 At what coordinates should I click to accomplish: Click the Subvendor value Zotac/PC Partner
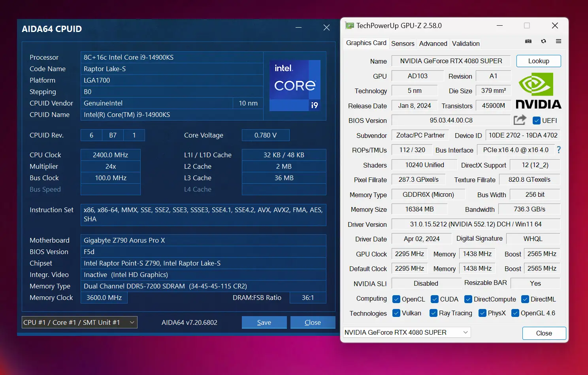(420, 135)
